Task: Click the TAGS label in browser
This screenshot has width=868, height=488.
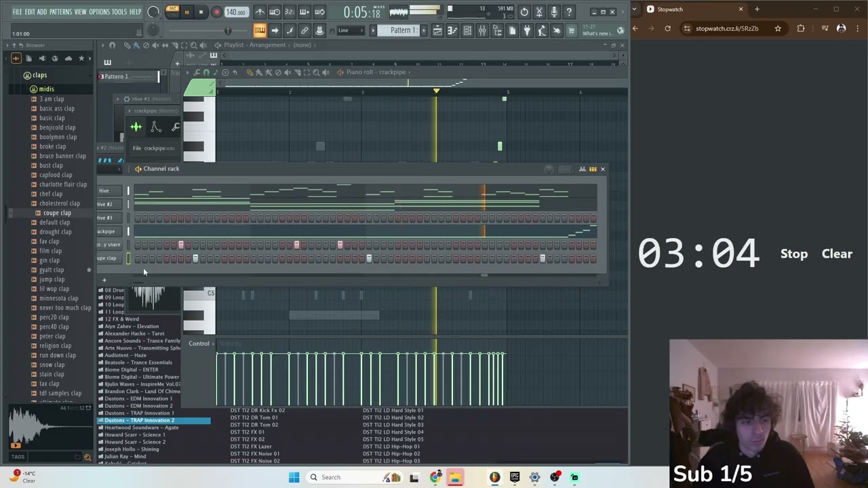Action: [18, 457]
